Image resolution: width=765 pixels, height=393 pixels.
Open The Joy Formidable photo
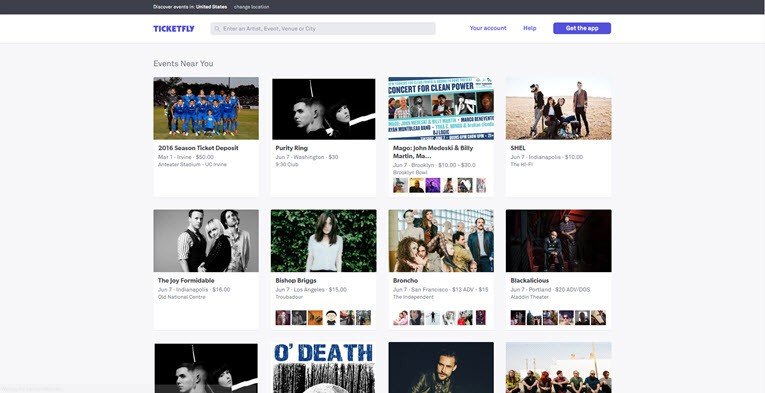coord(206,241)
